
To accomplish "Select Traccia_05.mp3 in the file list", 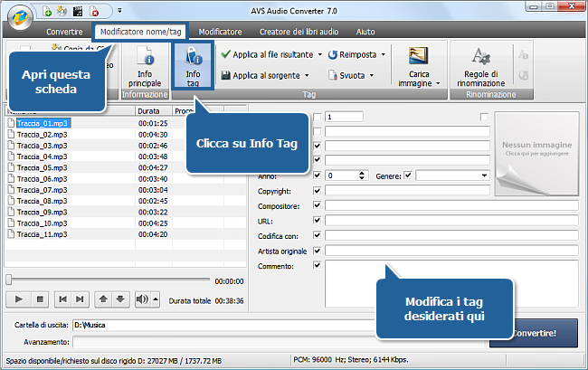I will 43,167.
